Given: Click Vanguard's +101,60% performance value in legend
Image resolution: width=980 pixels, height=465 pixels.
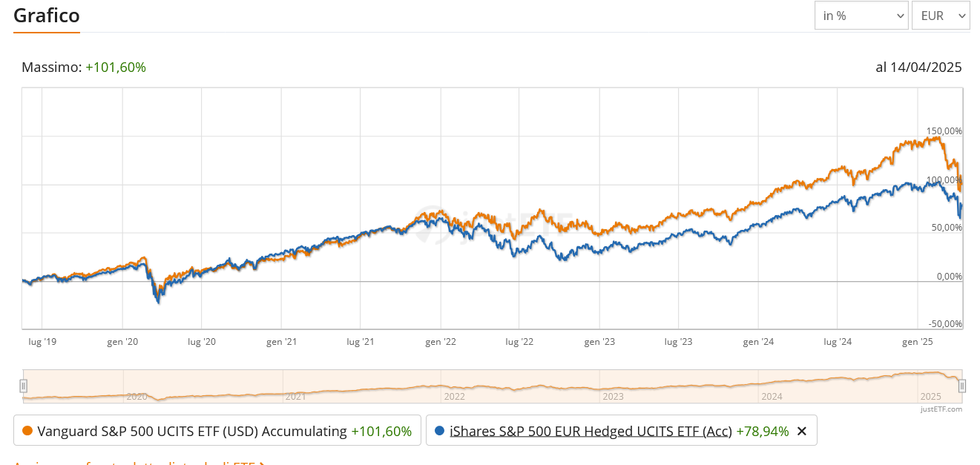Looking at the screenshot, I should (x=381, y=431).
